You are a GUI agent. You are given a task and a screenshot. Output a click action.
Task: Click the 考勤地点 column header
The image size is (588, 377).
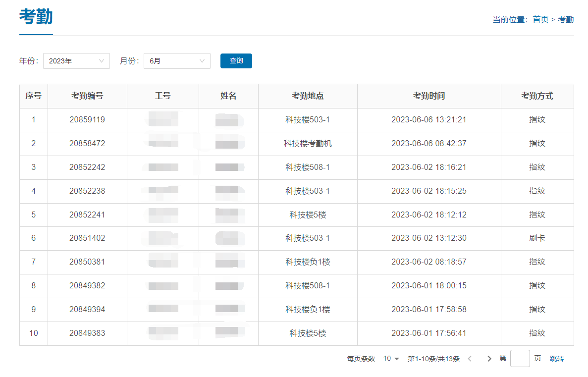click(x=308, y=96)
